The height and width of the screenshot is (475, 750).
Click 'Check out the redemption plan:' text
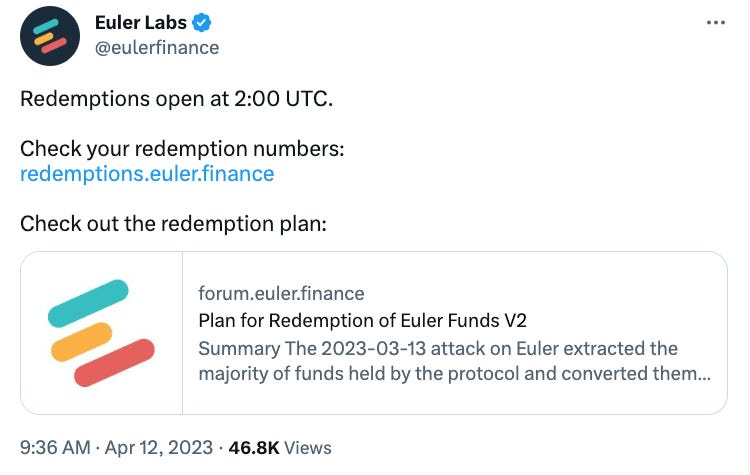(173, 223)
